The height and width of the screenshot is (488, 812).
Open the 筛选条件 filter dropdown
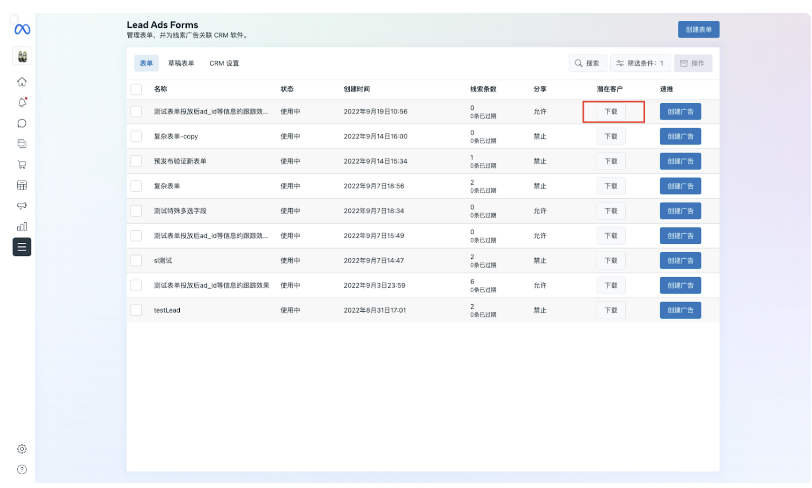640,63
